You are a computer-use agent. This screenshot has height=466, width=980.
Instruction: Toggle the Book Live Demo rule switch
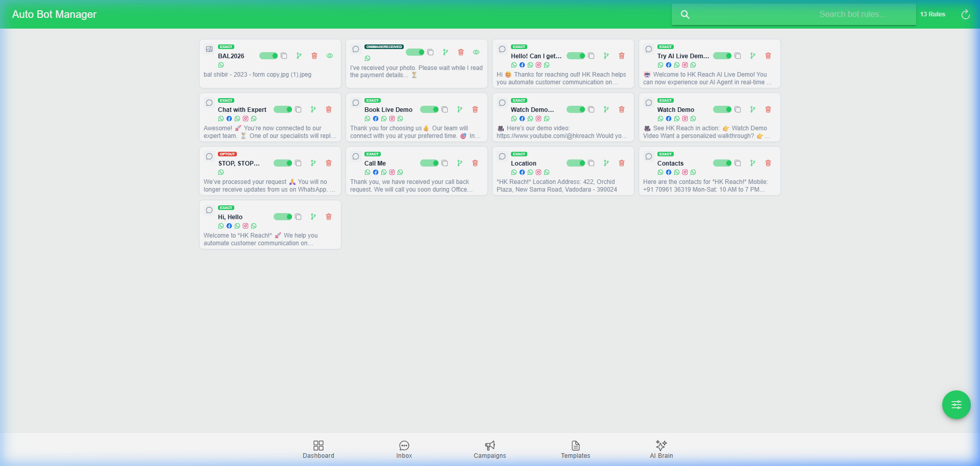coord(429,109)
